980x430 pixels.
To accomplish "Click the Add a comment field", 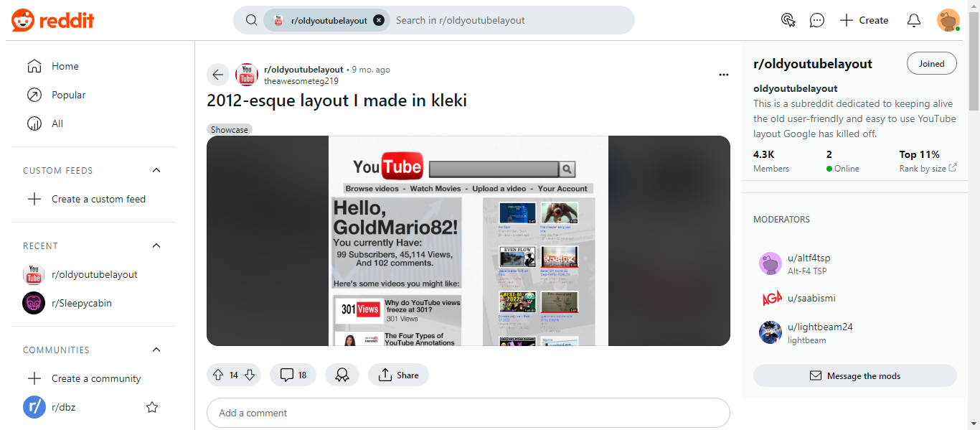I will [x=468, y=413].
